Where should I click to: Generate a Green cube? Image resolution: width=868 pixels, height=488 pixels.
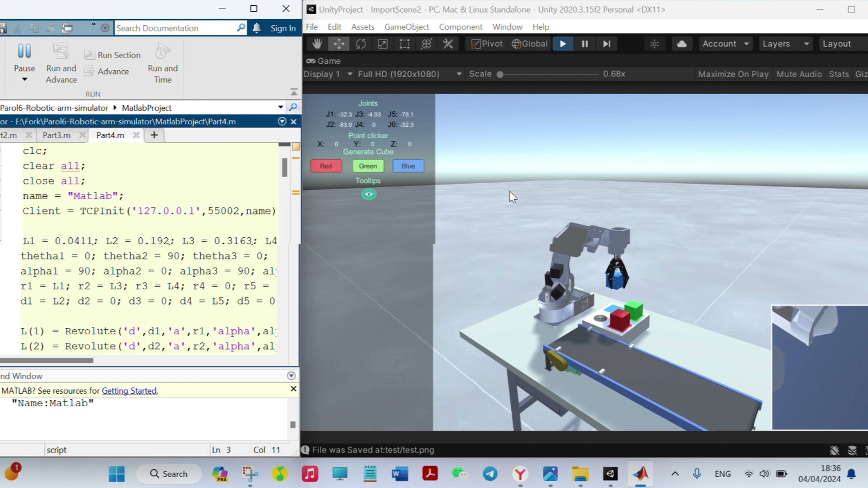[368, 166]
